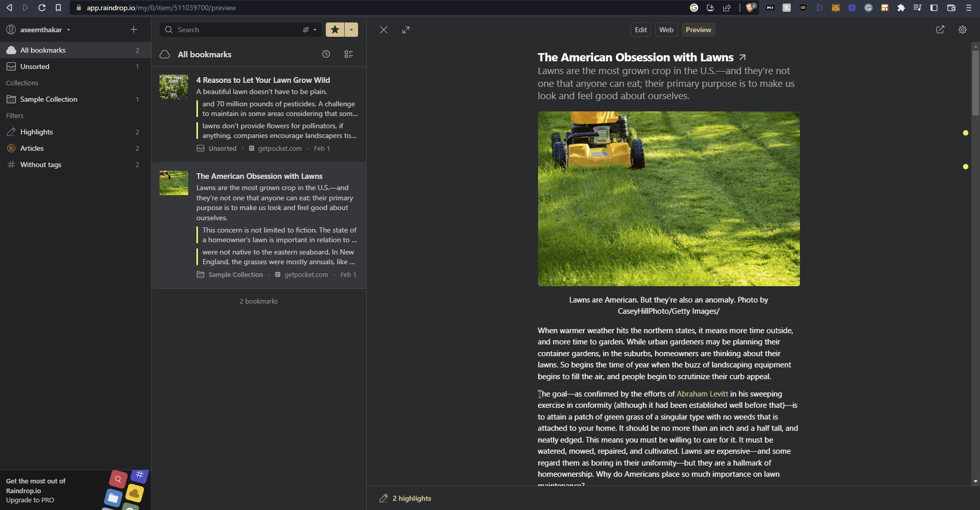Close the bookmark preview pane
The width and height of the screenshot is (980, 510).
[384, 30]
